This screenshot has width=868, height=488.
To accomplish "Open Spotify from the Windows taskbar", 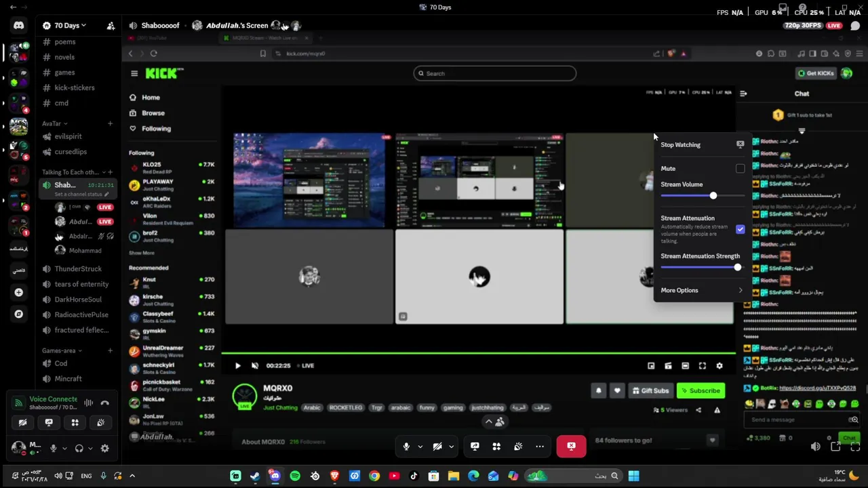I will click(295, 476).
